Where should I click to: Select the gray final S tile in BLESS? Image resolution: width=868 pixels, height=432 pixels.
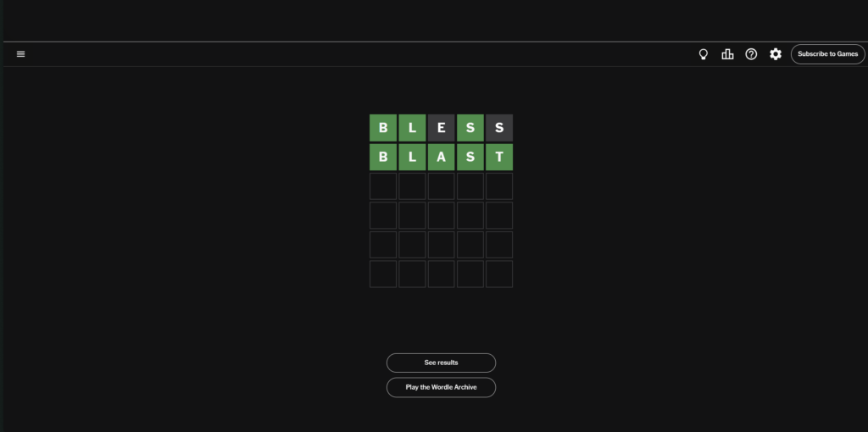pyautogui.click(x=499, y=128)
